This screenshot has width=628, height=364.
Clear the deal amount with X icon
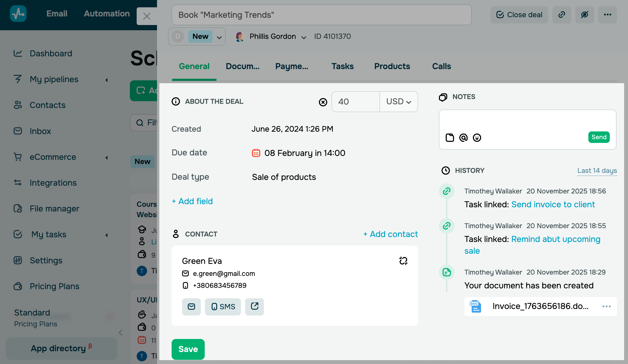pos(323,102)
